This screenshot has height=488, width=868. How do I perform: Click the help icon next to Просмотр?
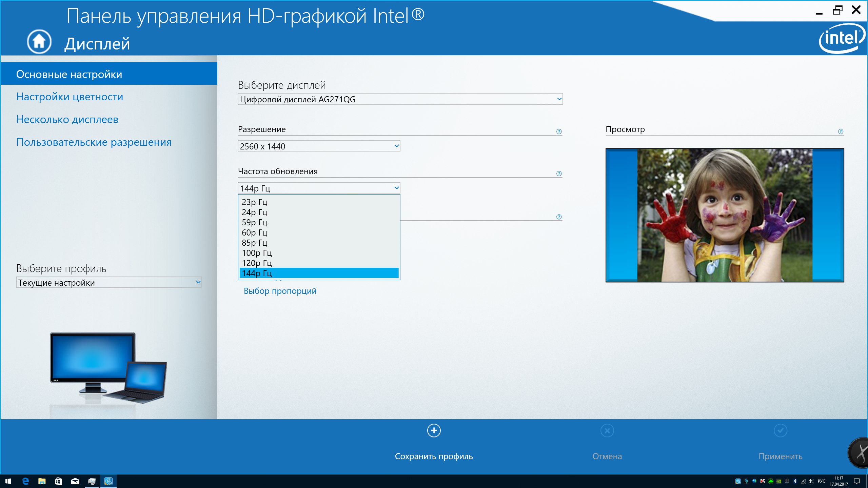[x=841, y=131]
